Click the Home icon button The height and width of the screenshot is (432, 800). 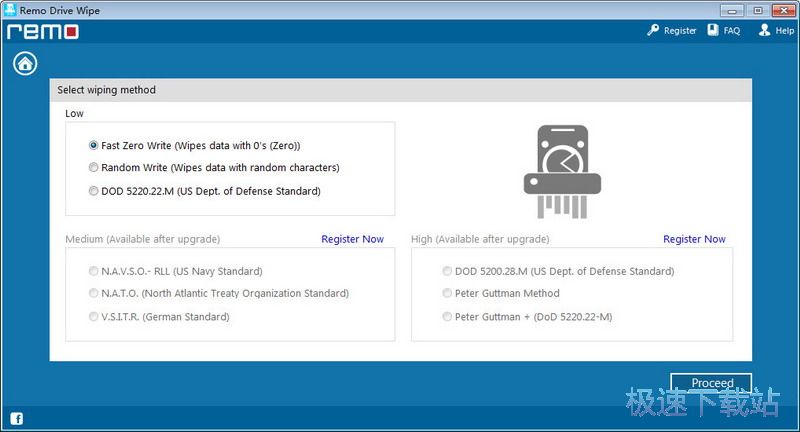pyautogui.click(x=25, y=64)
